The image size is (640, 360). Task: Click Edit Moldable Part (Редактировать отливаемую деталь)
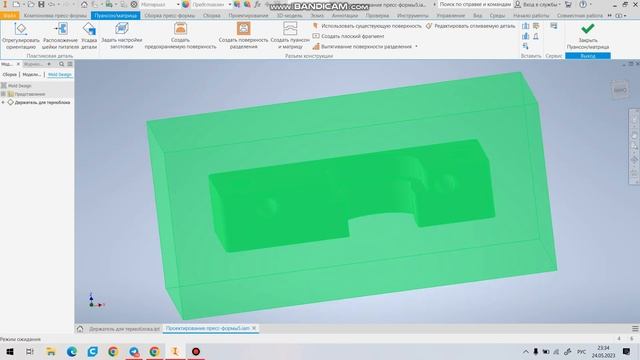point(471,26)
